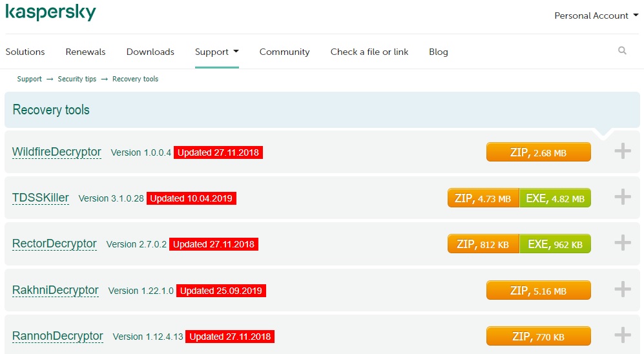Download RectorDecryptor ZIP 812 KB
644x354 pixels.
[483, 244]
